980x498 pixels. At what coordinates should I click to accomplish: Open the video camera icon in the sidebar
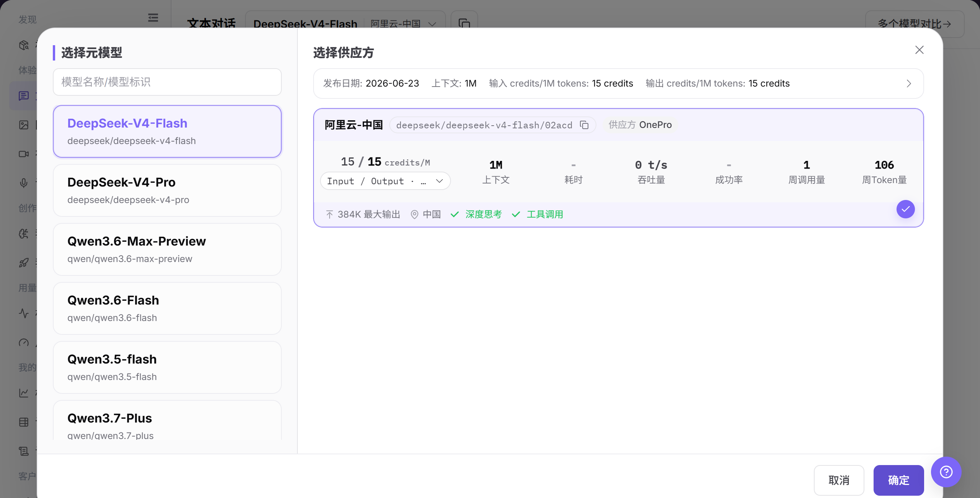(x=24, y=154)
